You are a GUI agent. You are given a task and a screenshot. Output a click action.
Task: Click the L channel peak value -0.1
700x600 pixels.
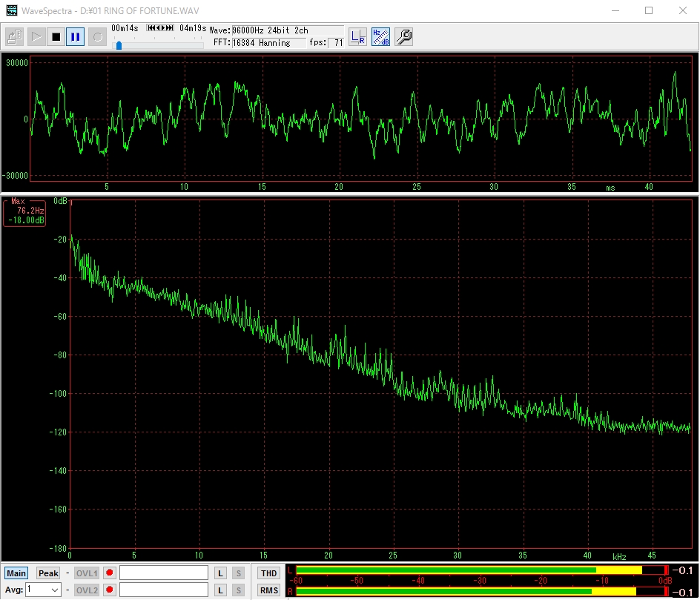[x=682, y=570]
